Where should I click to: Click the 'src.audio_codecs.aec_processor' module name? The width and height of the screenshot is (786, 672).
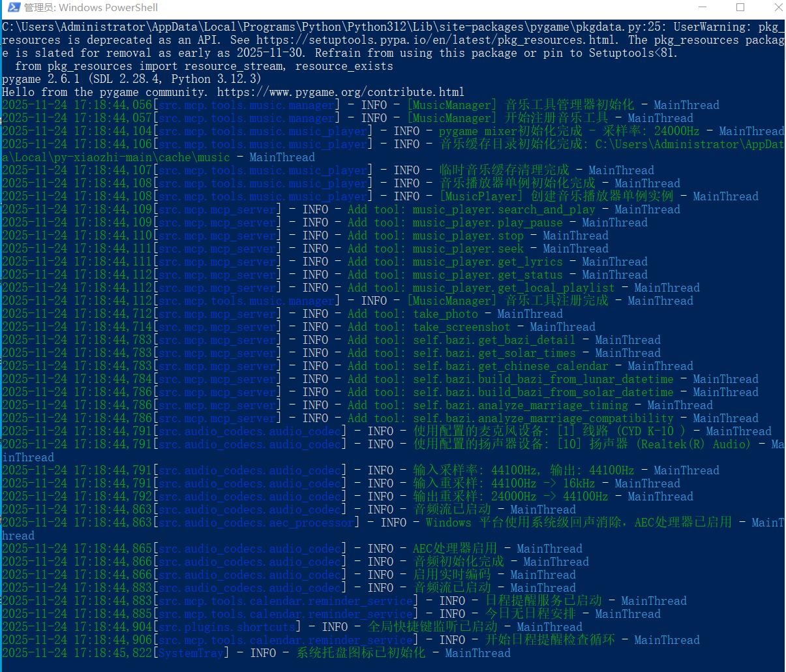tap(256, 523)
